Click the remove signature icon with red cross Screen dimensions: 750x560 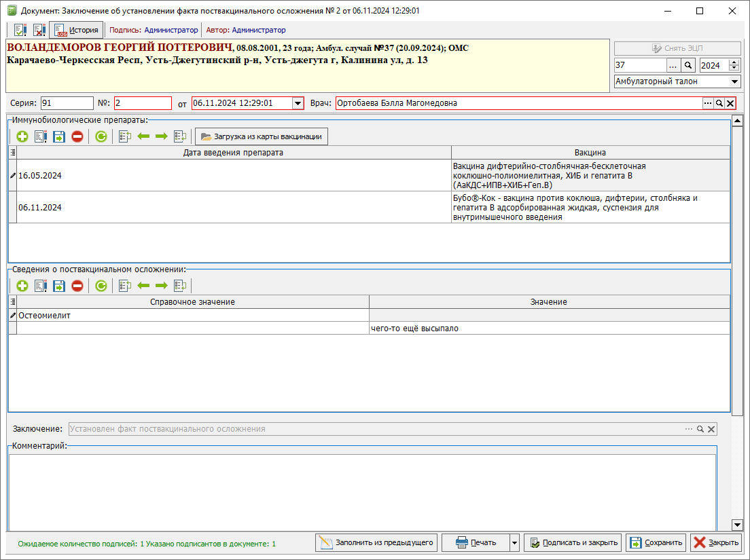point(39,30)
